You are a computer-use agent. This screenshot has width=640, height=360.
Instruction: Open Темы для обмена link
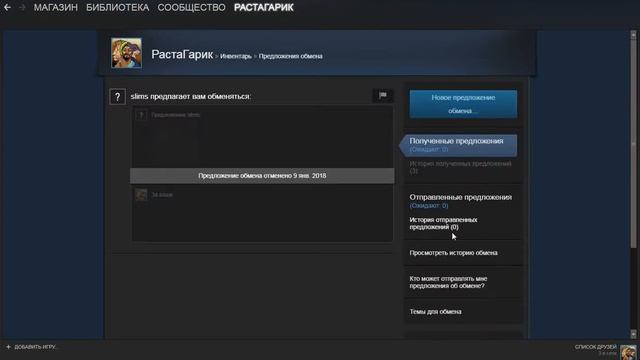coord(436,311)
